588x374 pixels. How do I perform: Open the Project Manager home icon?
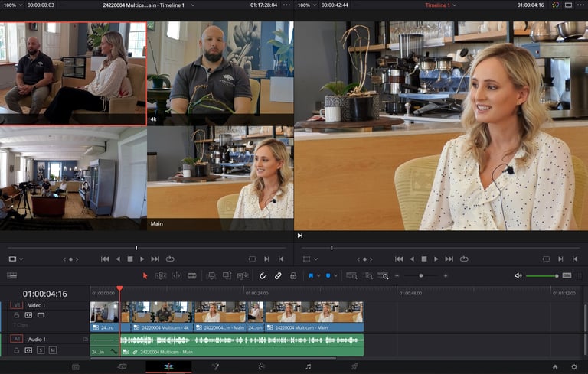click(x=555, y=367)
